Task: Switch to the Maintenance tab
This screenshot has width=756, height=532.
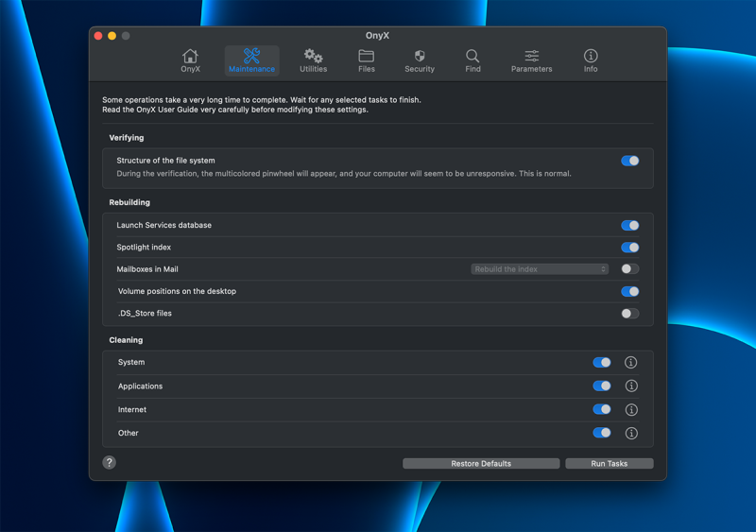Action: [251, 60]
